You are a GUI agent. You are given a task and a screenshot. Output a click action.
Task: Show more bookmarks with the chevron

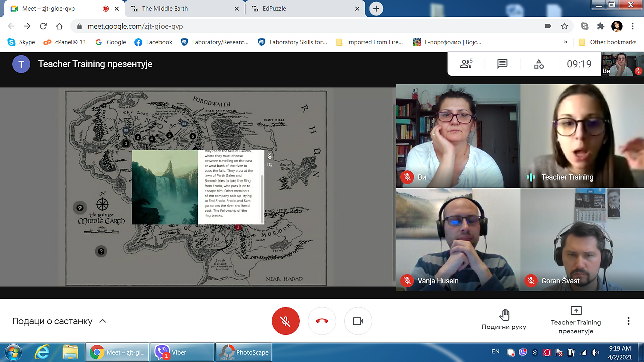(566, 42)
